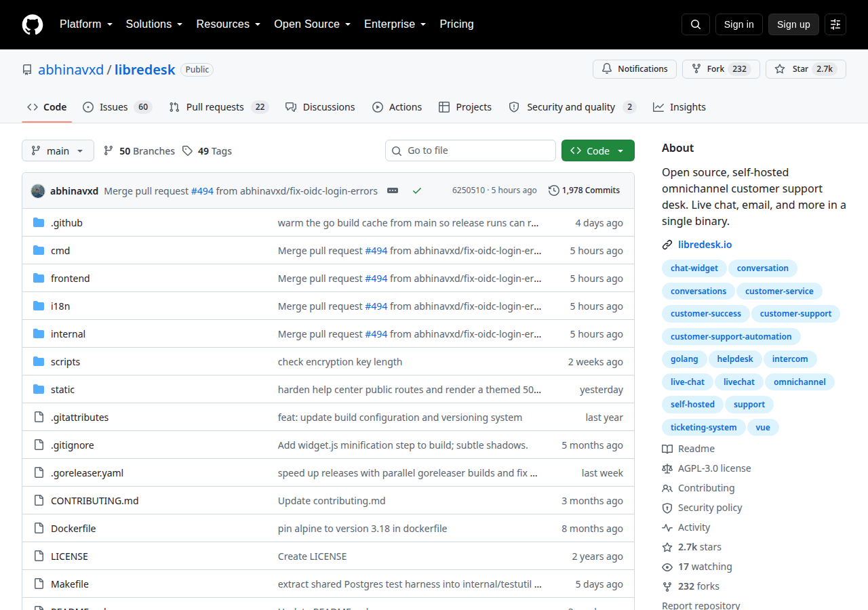Viewport: 868px width, 610px height.
Task: Expand commit message ellipsis button
Action: tap(393, 190)
